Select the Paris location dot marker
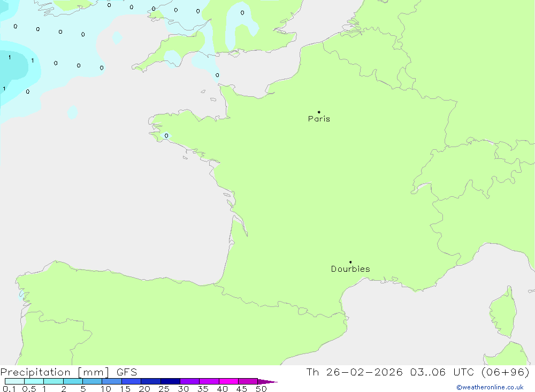The image size is (535, 392). [319, 112]
